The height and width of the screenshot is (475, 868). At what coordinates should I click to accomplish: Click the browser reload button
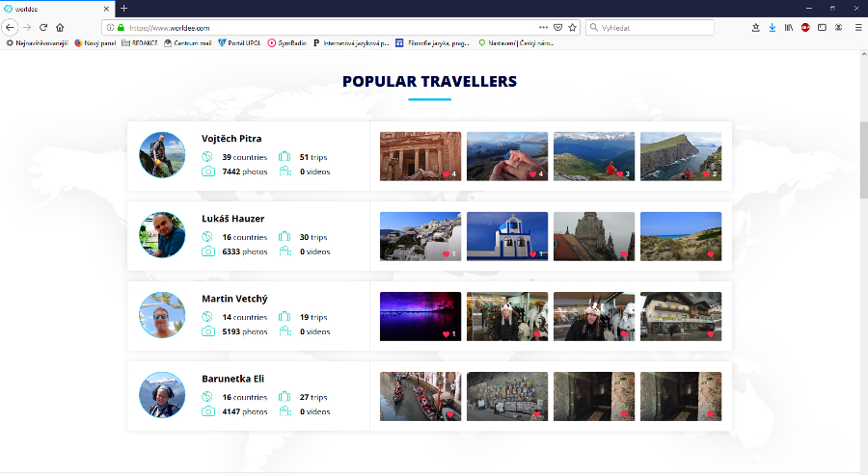[x=43, y=28]
